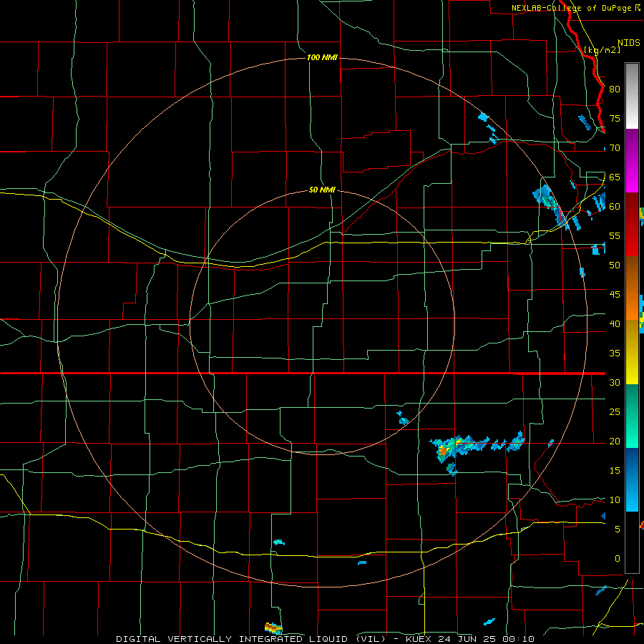This screenshot has height=644, width=644.
Task: Click the NIDS label above the color scale
Action: click(x=628, y=43)
